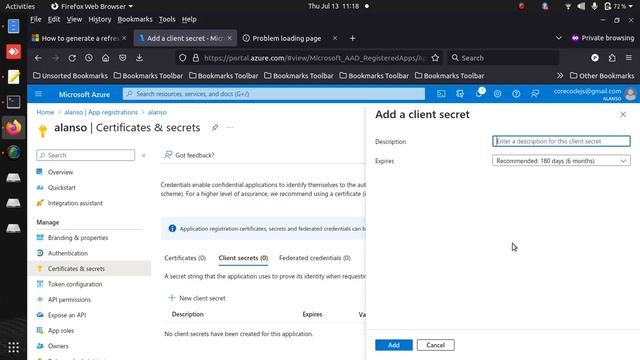This screenshot has height=360, width=640.
Task: Open Cloud Shell from the Azure header
Action: click(x=441, y=94)
